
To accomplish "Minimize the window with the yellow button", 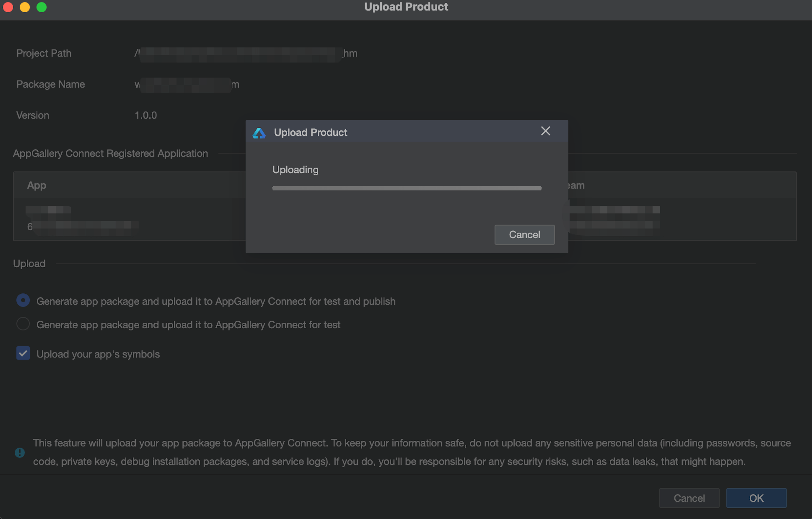I will tap(25, 7).
